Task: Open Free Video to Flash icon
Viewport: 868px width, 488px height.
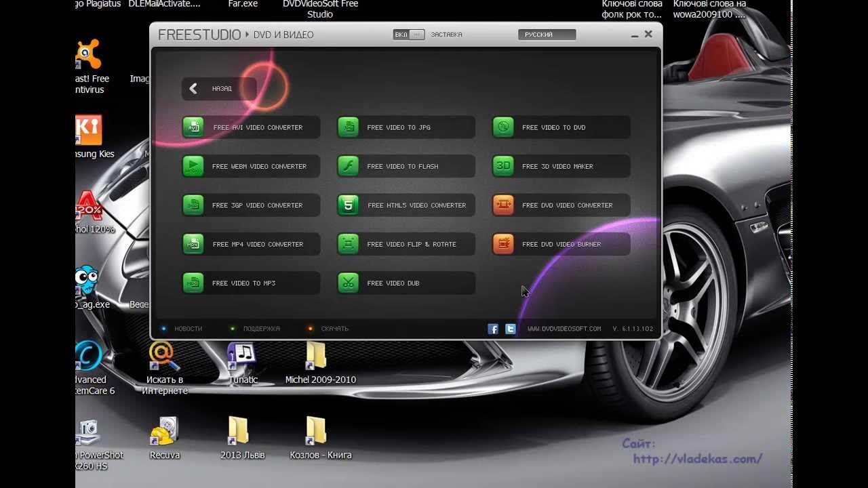Action: click(x=349, y=166)
